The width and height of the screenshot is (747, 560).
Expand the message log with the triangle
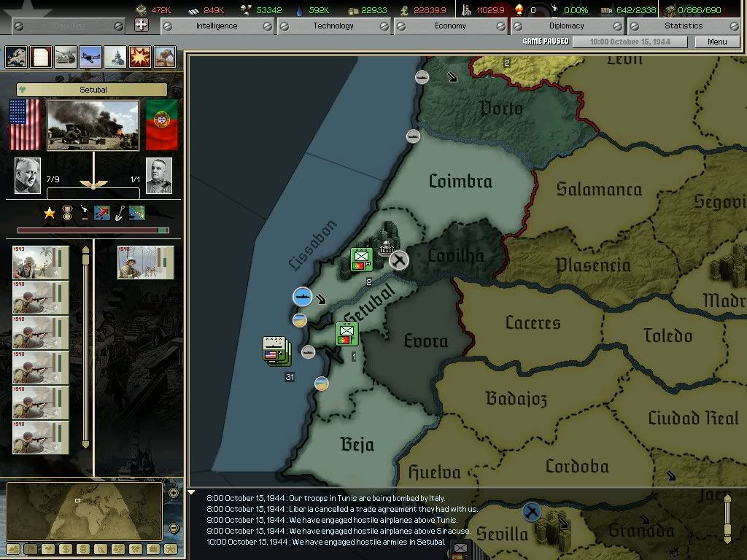pos(193,494)
